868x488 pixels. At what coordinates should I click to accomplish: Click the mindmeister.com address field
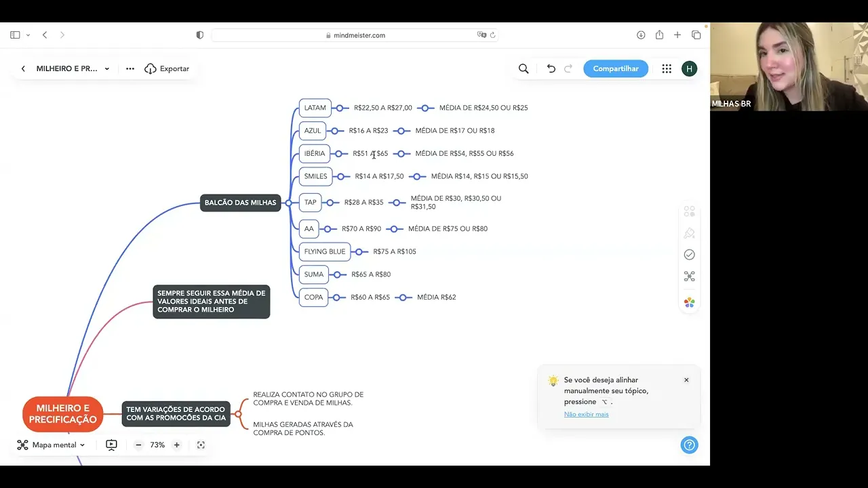(355, 35)
